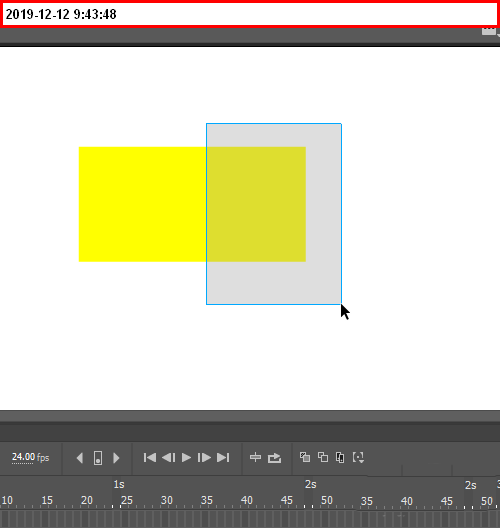Open the modify markers dropdown
The width and height of the screenshot is (500, 528).
(x=358, y=458)
